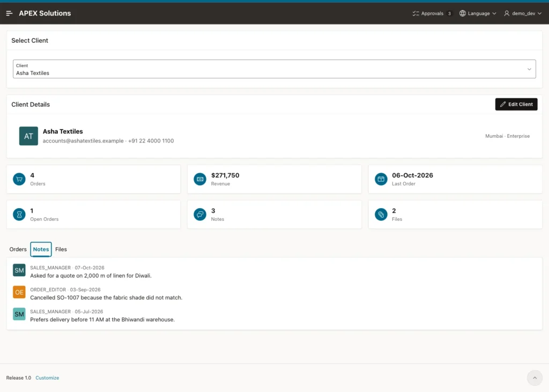Click the demo_dev user icon

[507, 13]
